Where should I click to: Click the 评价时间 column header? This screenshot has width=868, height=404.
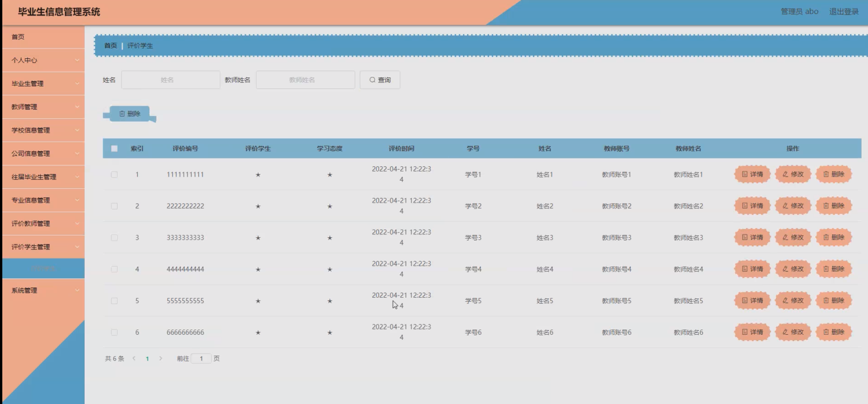401,148
